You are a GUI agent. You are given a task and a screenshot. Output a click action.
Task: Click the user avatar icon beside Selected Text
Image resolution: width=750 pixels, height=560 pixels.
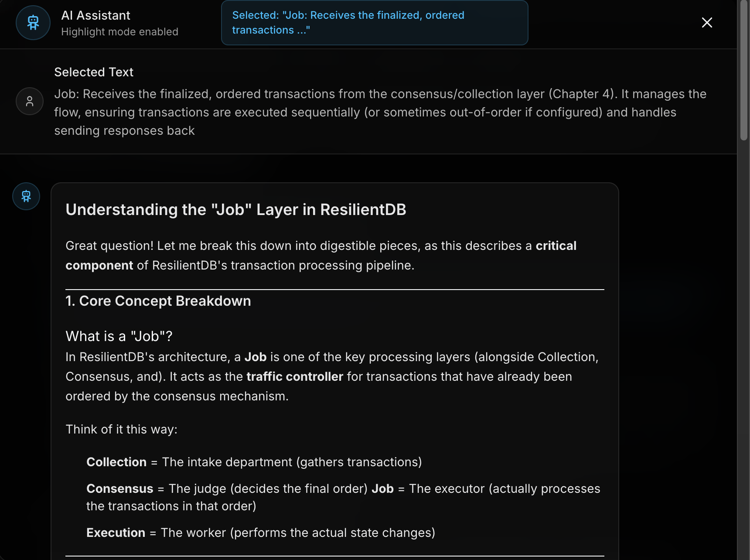pos(30,101)
